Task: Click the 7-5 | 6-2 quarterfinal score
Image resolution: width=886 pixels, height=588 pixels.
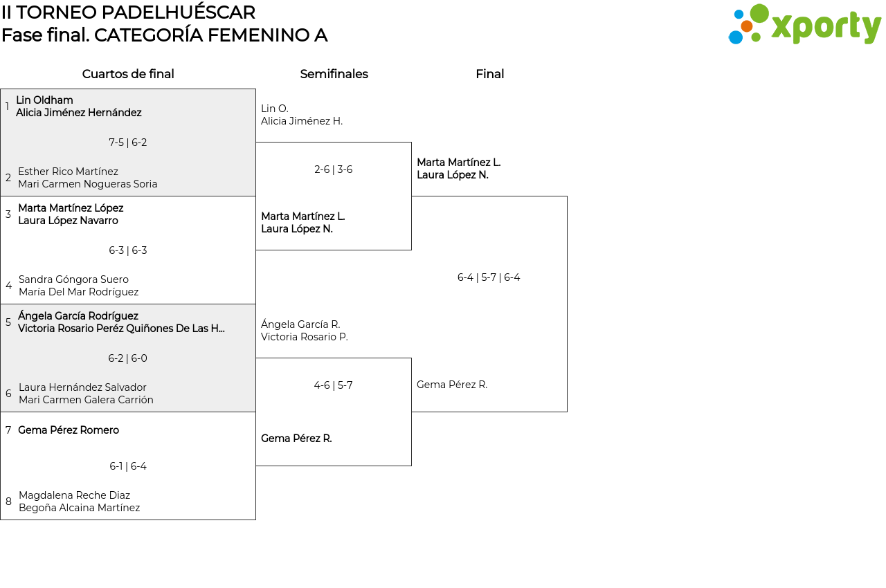Action: (x=128, y=143)
